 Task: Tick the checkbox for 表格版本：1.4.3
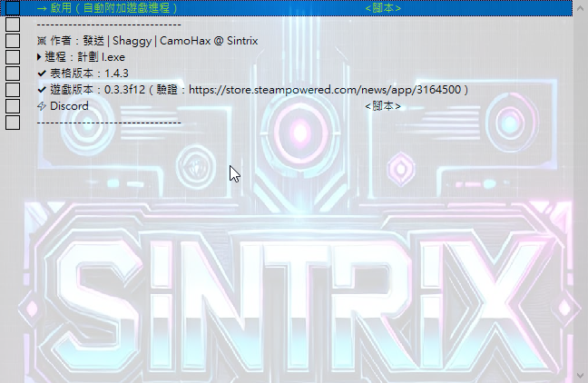tap(13, 74)
